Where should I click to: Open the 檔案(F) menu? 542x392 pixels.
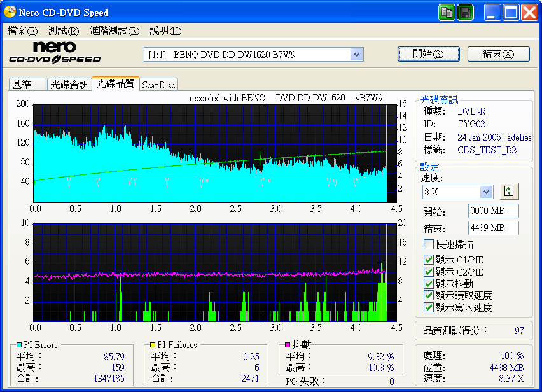[22, 31]
